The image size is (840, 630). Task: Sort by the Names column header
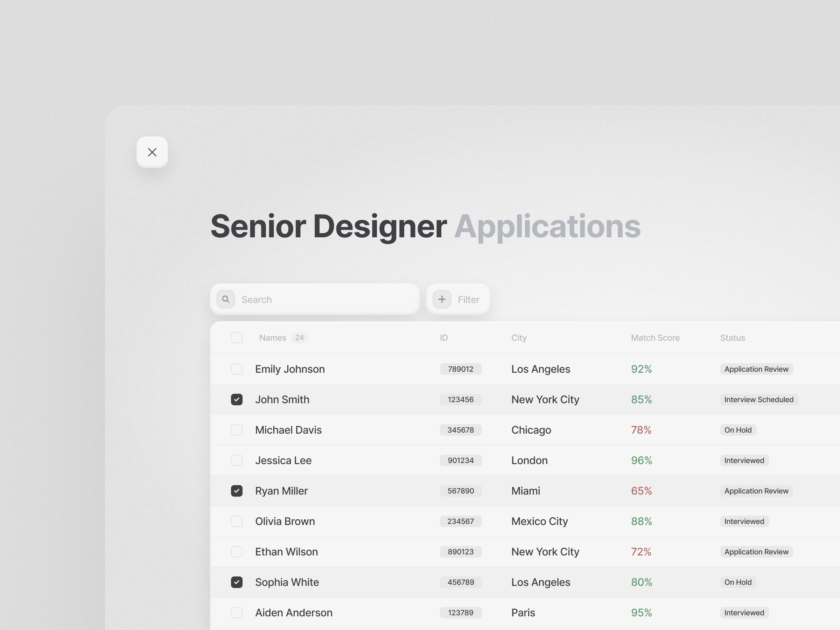(273, 338)
